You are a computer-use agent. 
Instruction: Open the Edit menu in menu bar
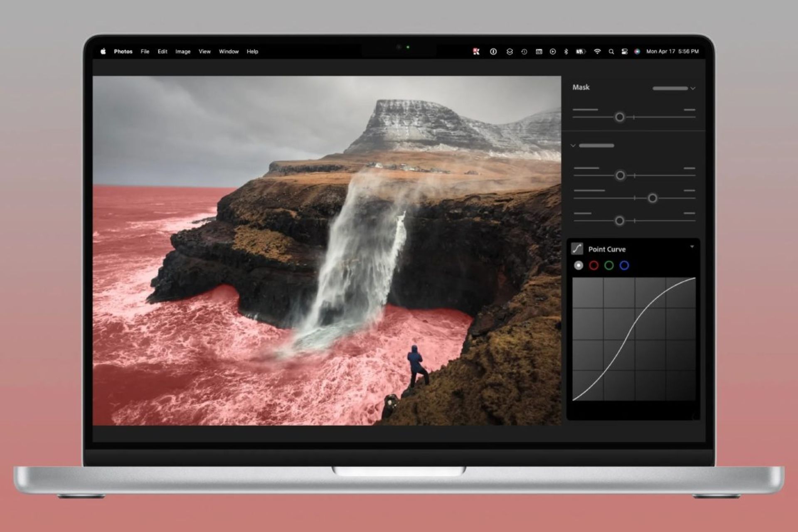click(x=162, y=51)
